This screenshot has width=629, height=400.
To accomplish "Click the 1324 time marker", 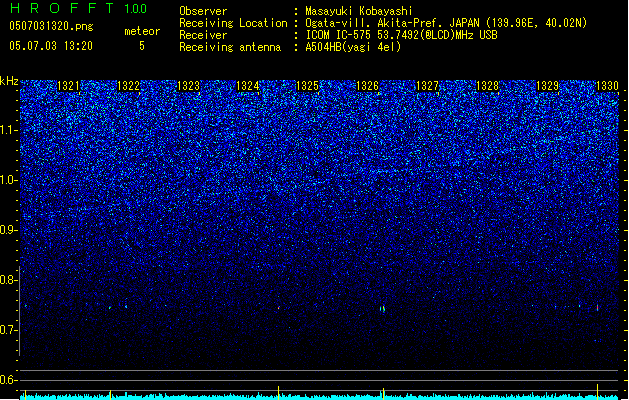I will point(248,85).
